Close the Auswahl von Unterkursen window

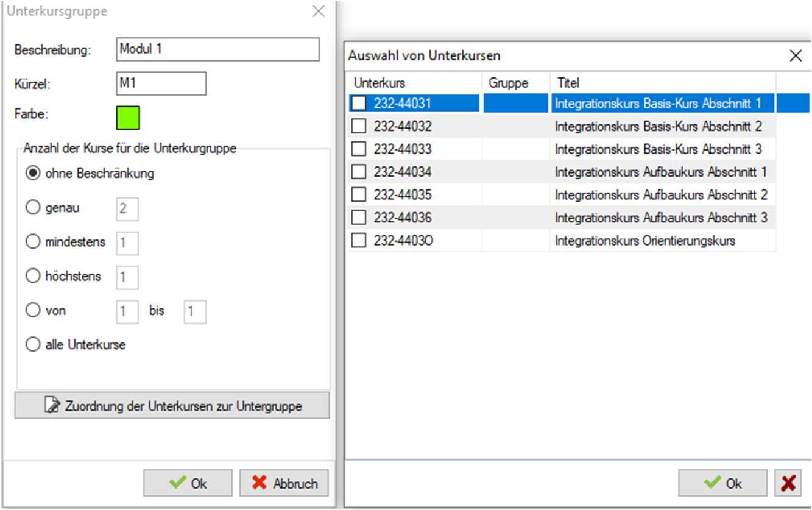pos(796,56)
